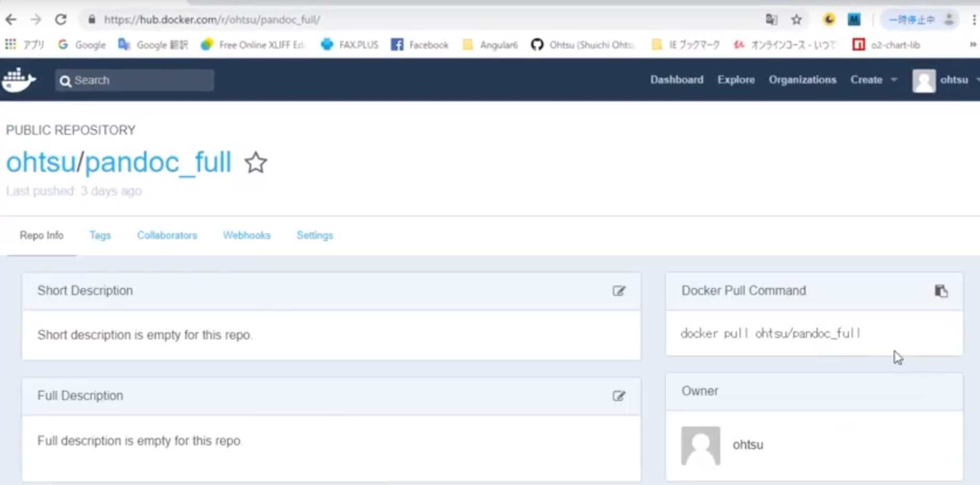980x485 pixels.
Task: Open the ohtsu user account menu
Action: 946,80
